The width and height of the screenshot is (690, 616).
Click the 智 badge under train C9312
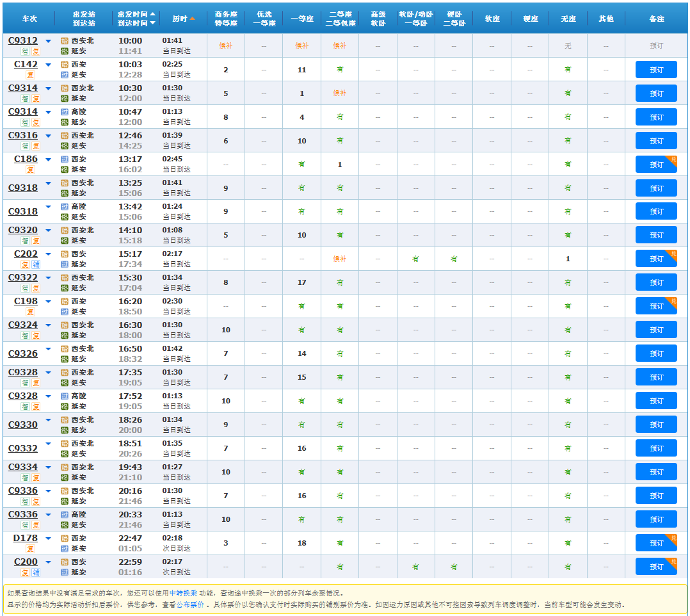pyautogui.click(x=26, y=51)
